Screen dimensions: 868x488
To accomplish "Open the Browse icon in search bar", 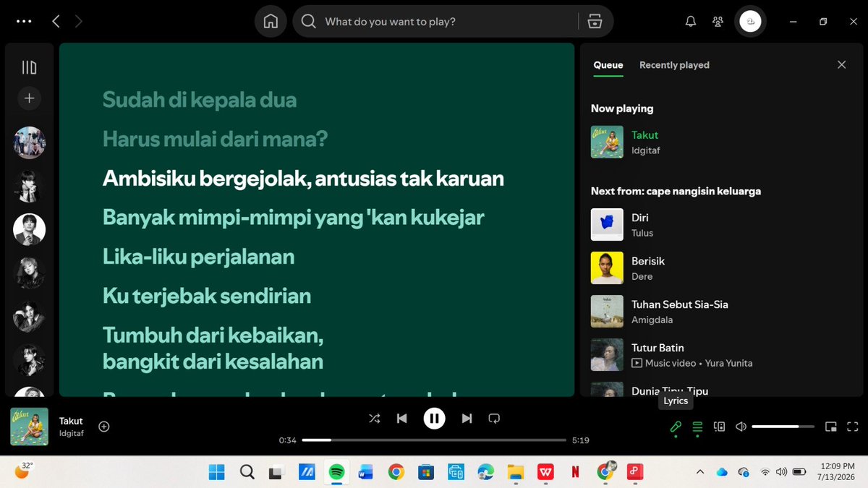I will tap(595, 22).
